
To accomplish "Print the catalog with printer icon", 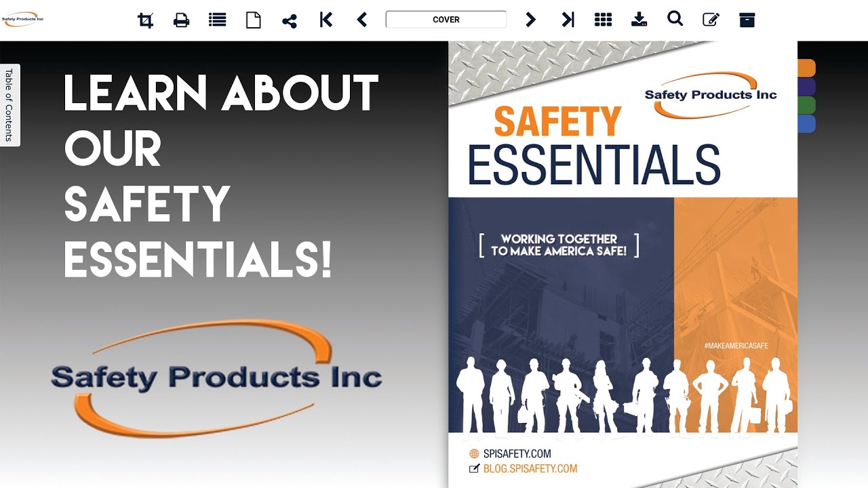I will [181, 20].
